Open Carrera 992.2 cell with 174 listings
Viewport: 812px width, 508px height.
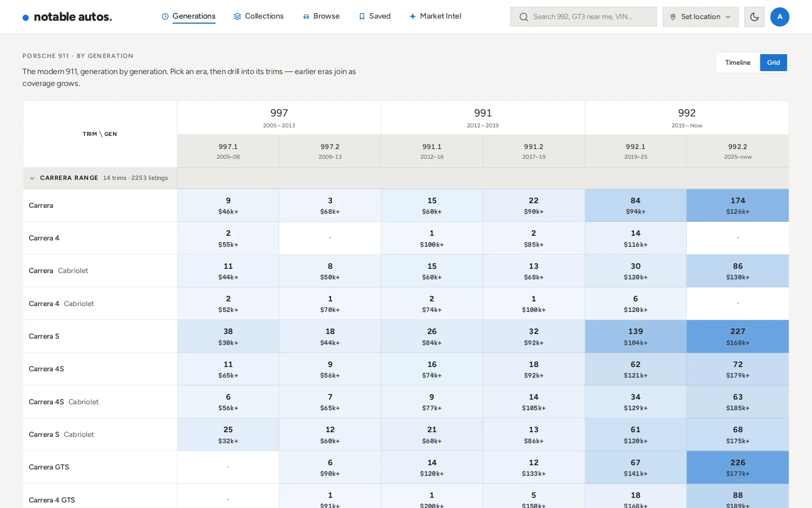738,205
